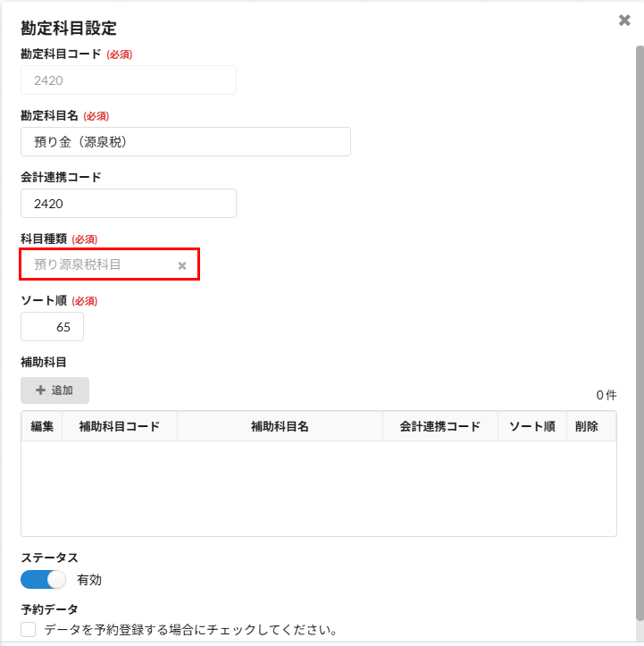This screenshot has width=644, height=646.
Task: Click the 有効 status label
Action: pyautogui.click(x=89, y=580)
